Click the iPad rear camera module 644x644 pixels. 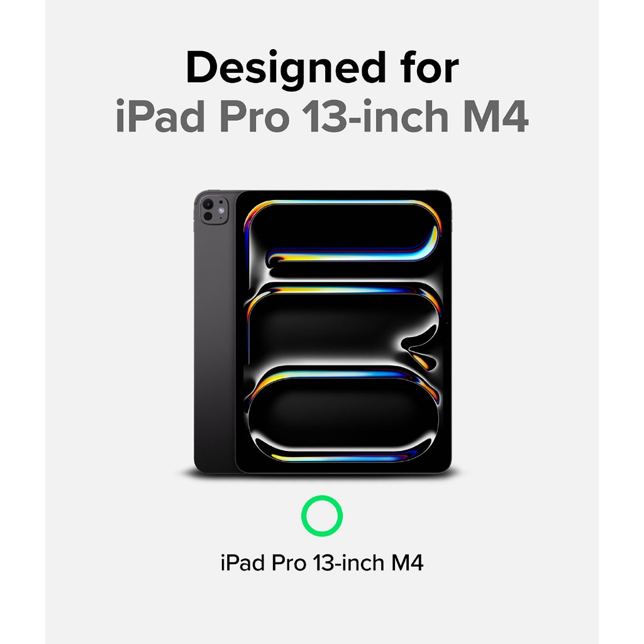pyautogui.click(x=214, y=210)
